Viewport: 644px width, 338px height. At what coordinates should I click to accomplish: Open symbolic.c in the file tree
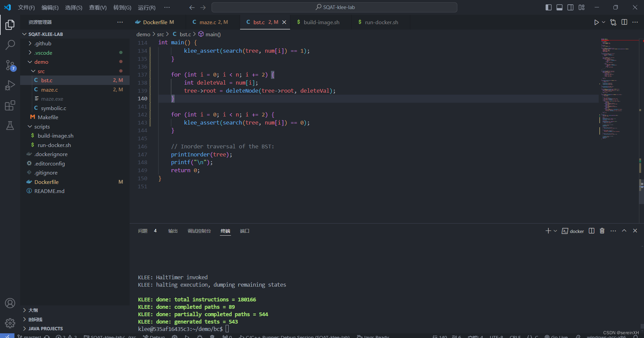click(x=75, y=108)
